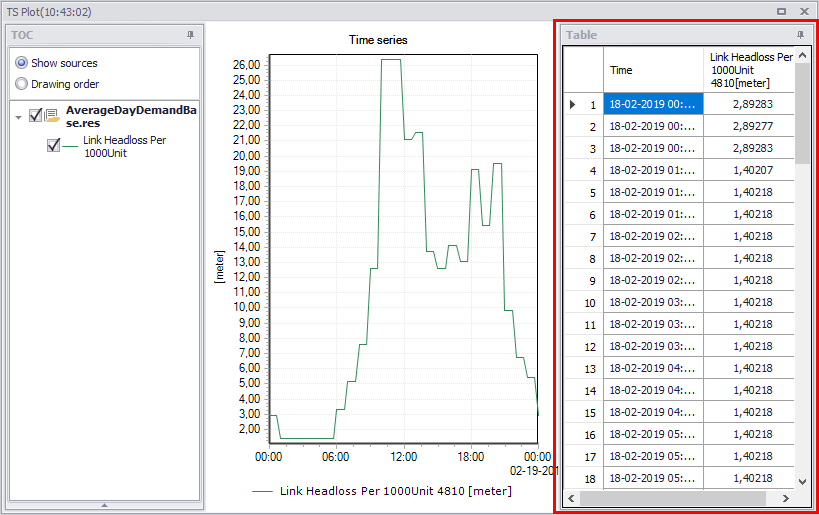Click the table scroll up arrow
819x515 pixels.
803,55
